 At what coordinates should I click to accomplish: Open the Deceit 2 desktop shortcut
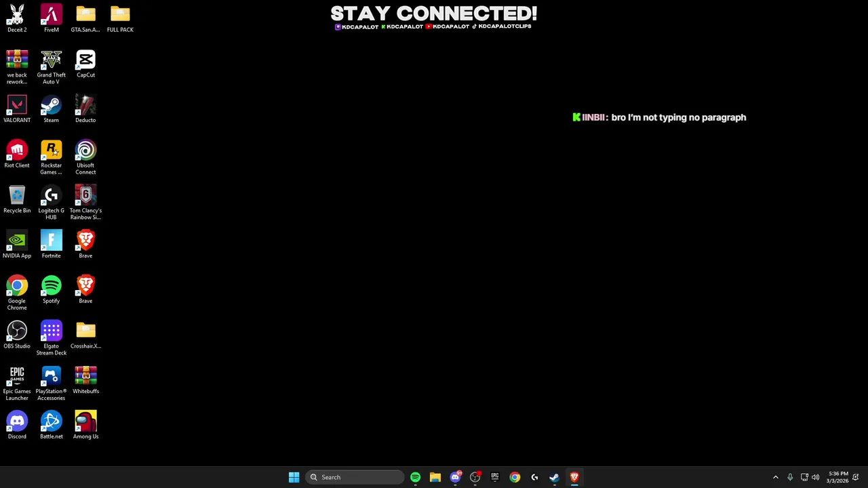[x=17, y=18]
